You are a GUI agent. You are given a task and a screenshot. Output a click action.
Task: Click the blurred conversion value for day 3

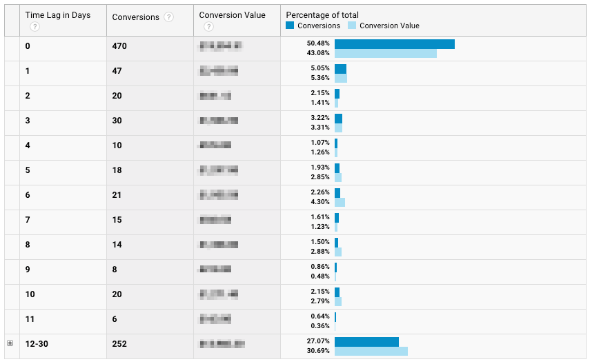219,121
